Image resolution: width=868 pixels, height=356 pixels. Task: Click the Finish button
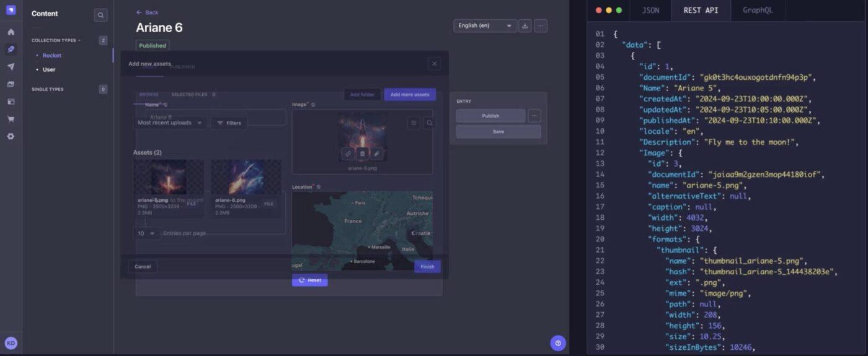(x=427, y=266)
